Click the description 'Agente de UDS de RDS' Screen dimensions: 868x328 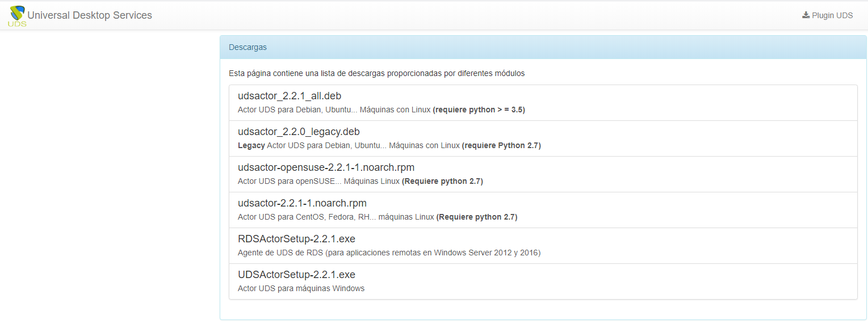[389, 253]
